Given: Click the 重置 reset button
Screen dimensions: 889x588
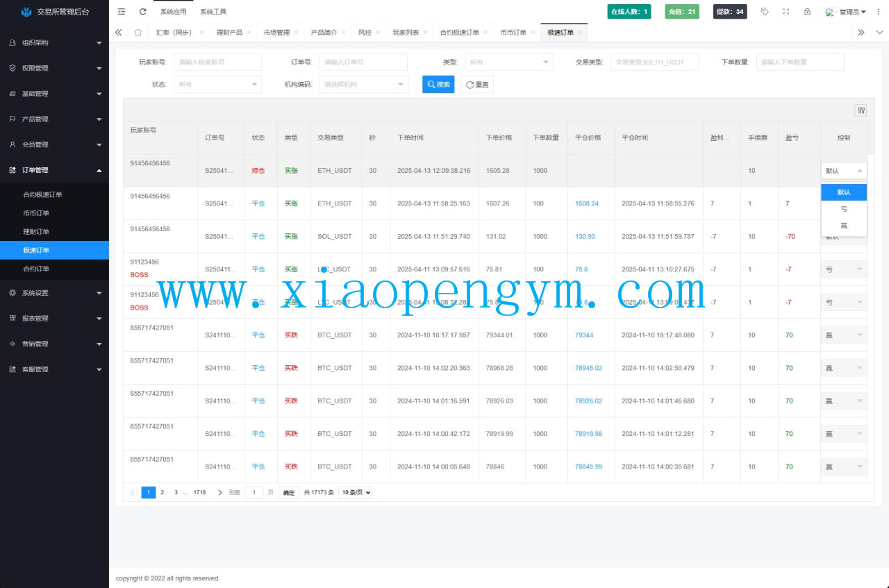Looking at the screenshot, I should click(477, 84).
